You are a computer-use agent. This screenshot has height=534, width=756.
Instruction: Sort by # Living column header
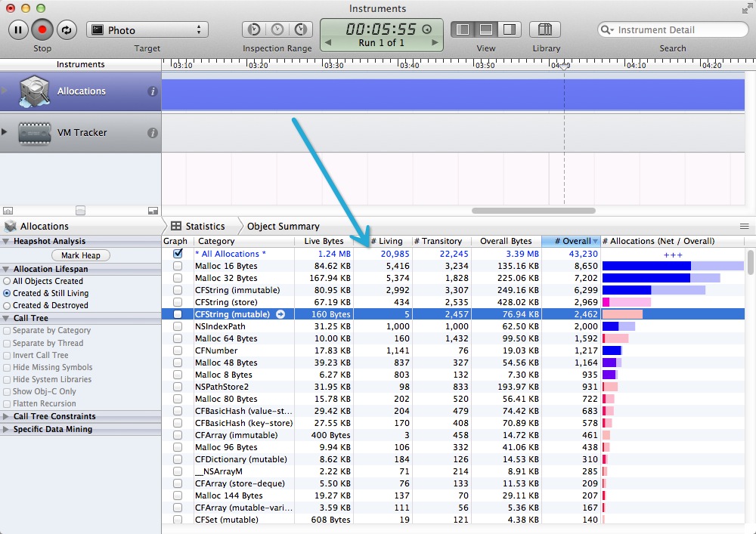click(x=383, y=241)
